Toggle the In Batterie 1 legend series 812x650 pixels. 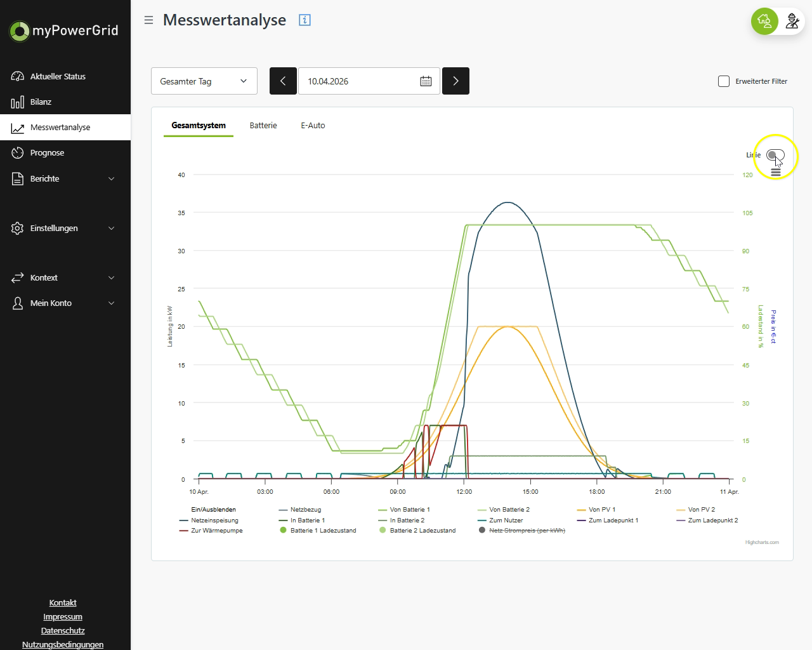point(302,521)
